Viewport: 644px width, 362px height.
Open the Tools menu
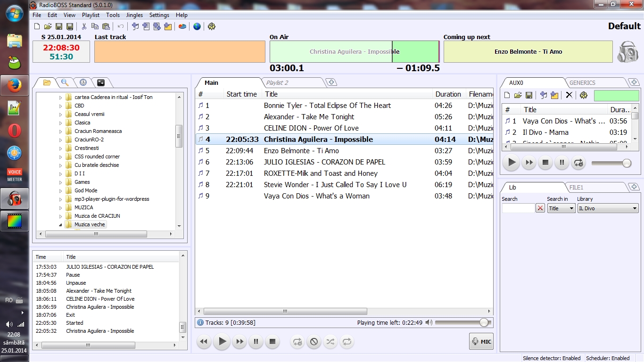(x=113, y=15)
